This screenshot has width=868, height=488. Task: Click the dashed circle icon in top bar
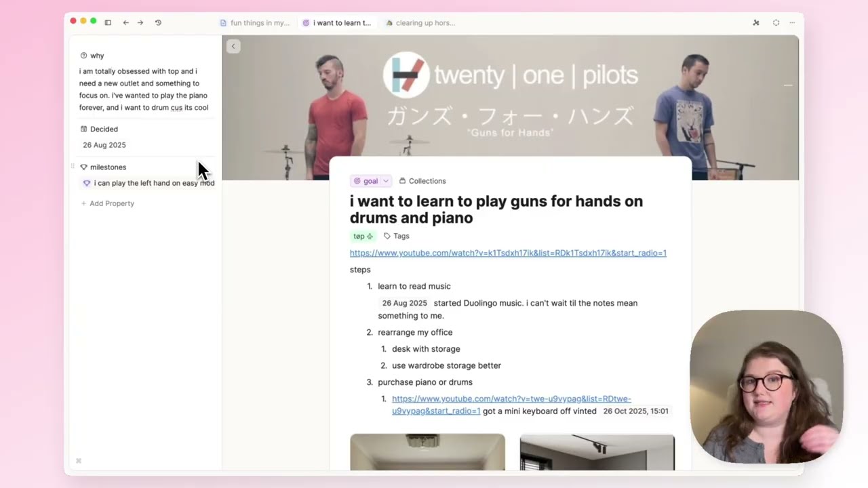click(776, 22)
